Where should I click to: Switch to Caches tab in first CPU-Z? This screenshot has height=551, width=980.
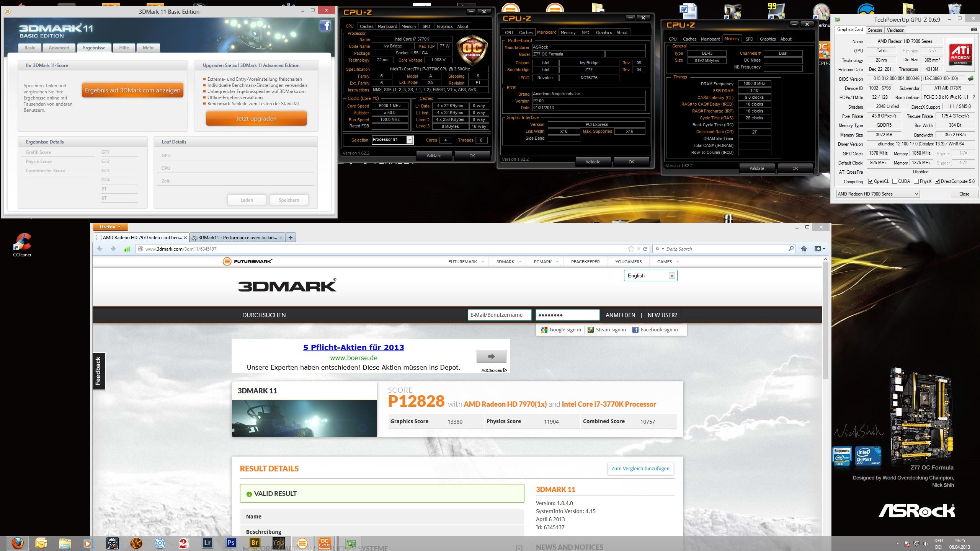tap(366, 26)
